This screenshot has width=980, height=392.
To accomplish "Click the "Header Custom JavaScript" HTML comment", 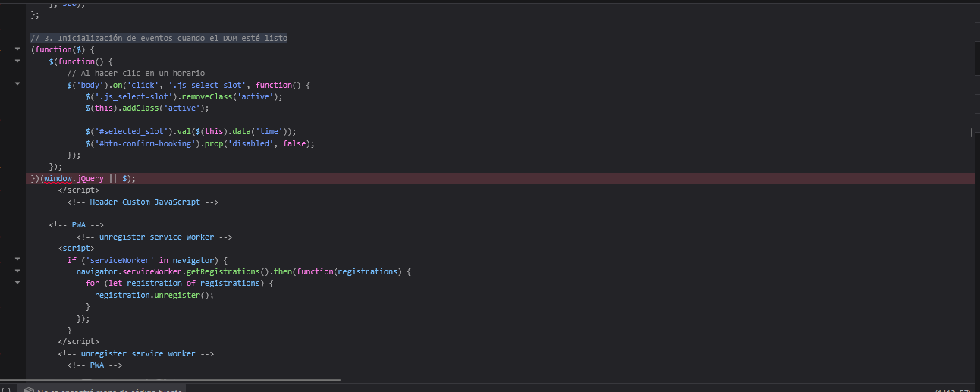I will [143, 202].
